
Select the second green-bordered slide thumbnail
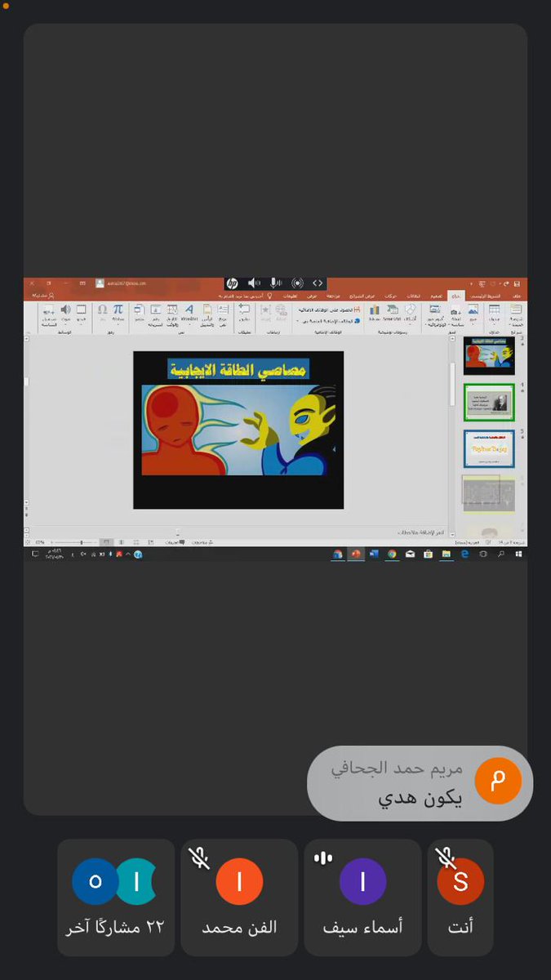coord(489,403)
